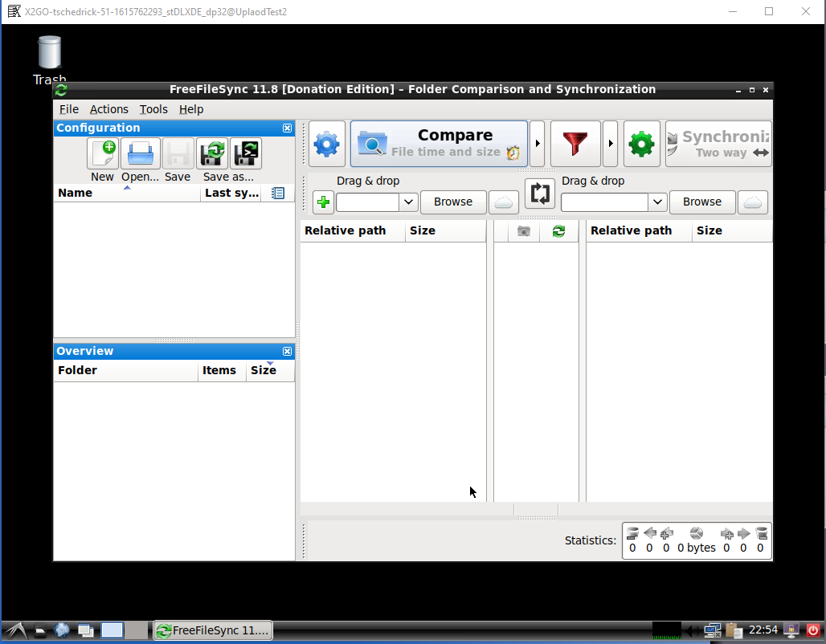Open the Actions menu

[x=109, y=109]
